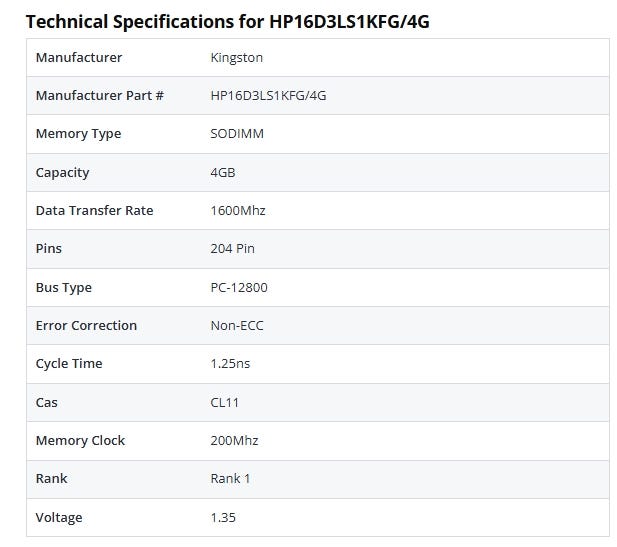Image resolution: width=617 pixels, height=547 pixels.
Task: Click the 204 Pin value
Action: pos(232,249)
